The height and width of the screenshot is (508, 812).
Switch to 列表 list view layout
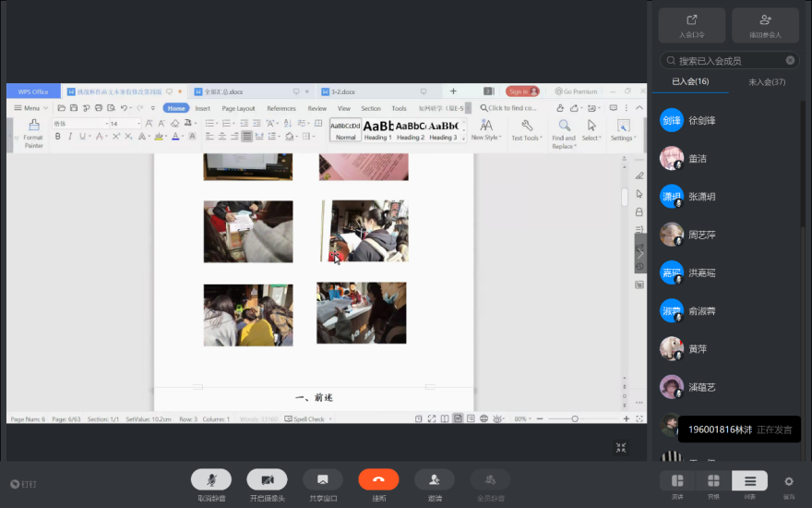(x=749, y=481)
